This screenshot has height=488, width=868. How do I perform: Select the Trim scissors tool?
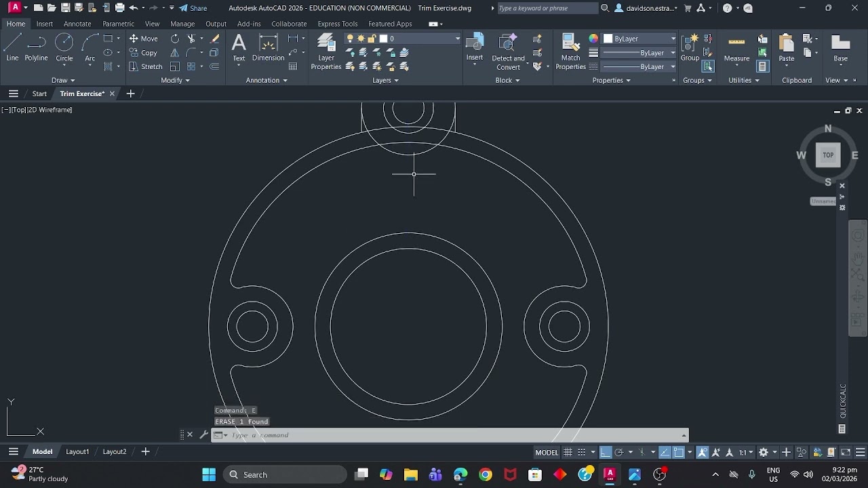point(192,39)
